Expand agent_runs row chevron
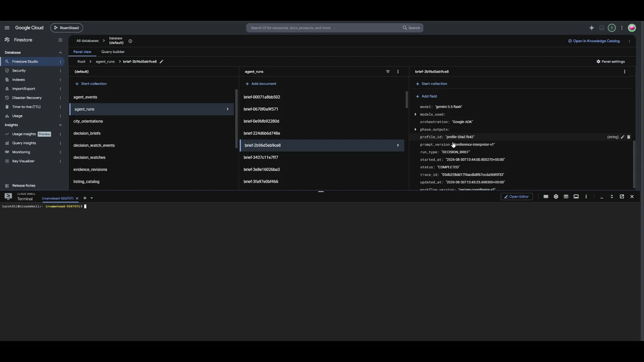This screenshot has width=644, height=362. [x=227, y=109]
